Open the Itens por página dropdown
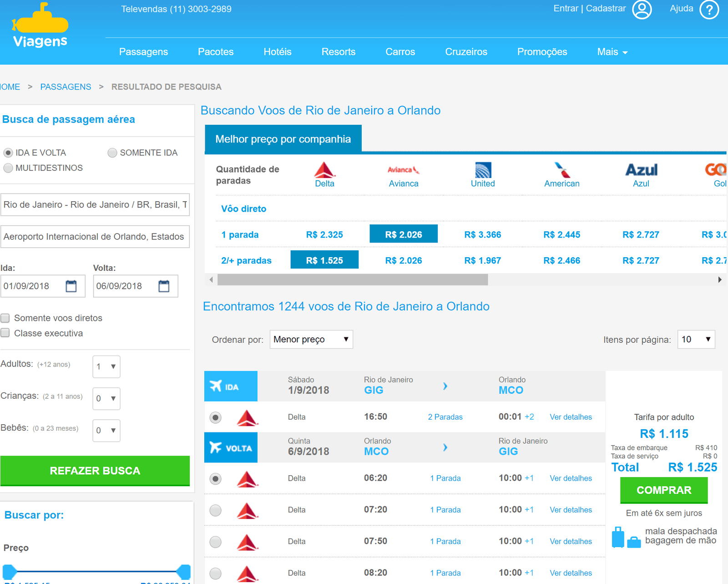 (696, 340)
